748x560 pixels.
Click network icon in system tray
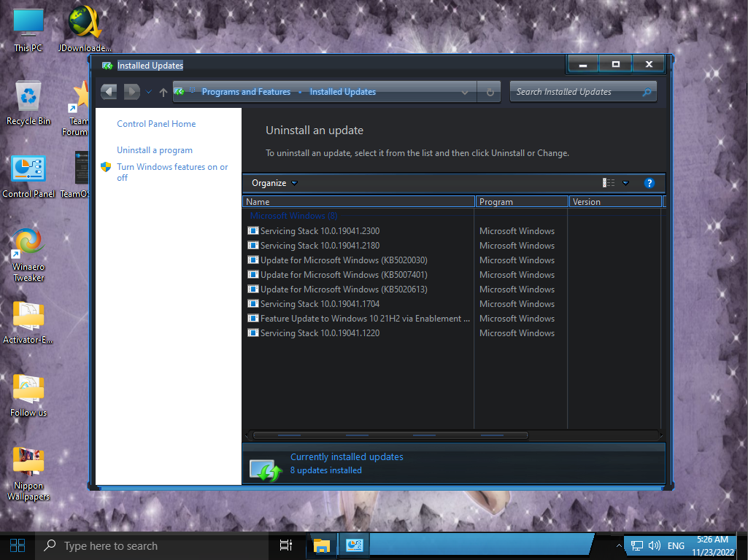coord(637,545)
